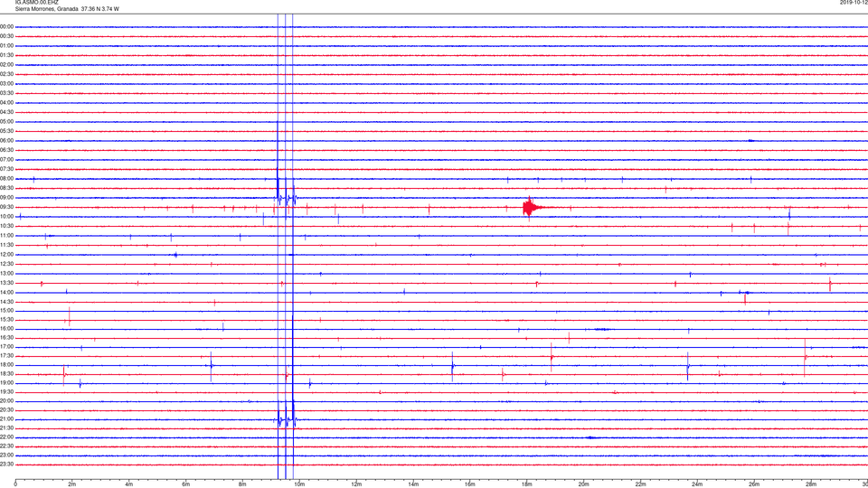
Task: Select the 18:30 trace time label
Action: [x=6, y=374]
